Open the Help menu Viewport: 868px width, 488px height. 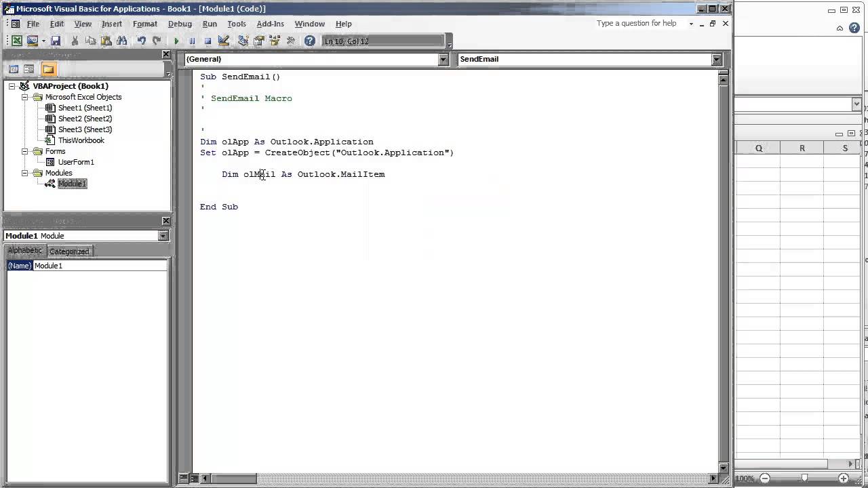click(x=344, y=24)
